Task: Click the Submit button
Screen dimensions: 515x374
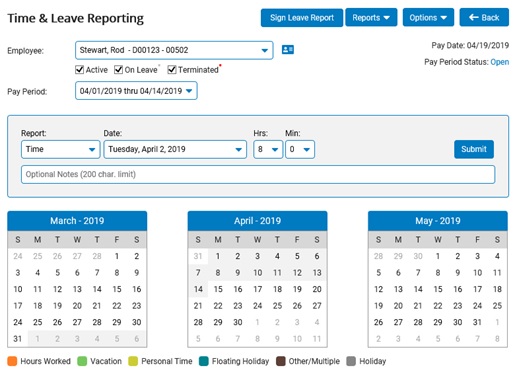Action: [x=474, y=149]
